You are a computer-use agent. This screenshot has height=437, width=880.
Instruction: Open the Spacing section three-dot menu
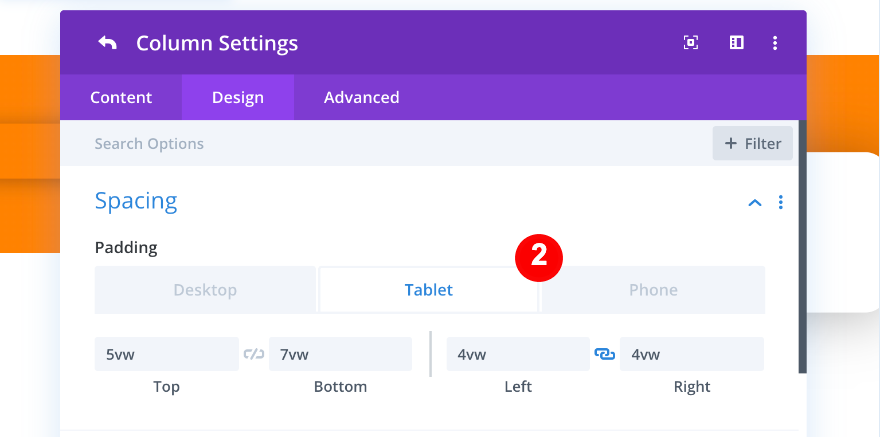(x=781, y=202)
